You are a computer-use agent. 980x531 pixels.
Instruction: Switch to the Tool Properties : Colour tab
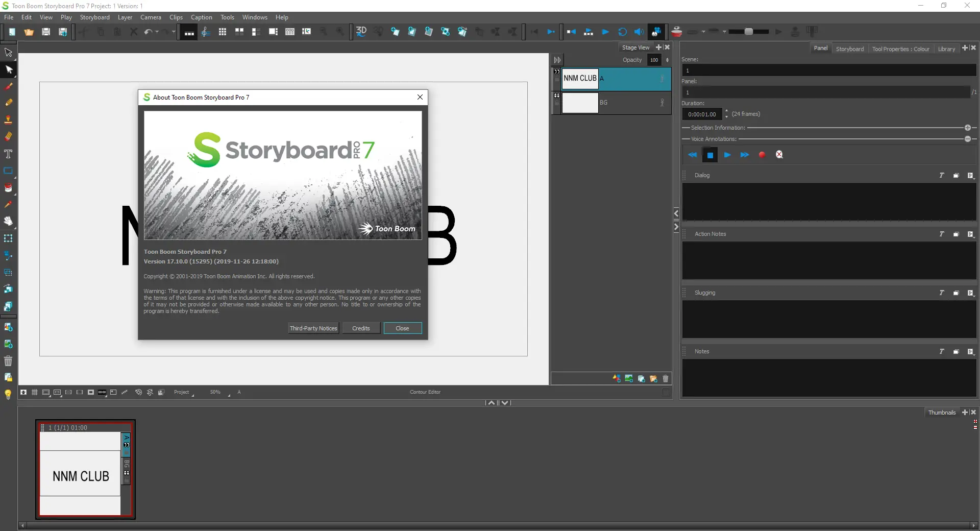point(900,49)
